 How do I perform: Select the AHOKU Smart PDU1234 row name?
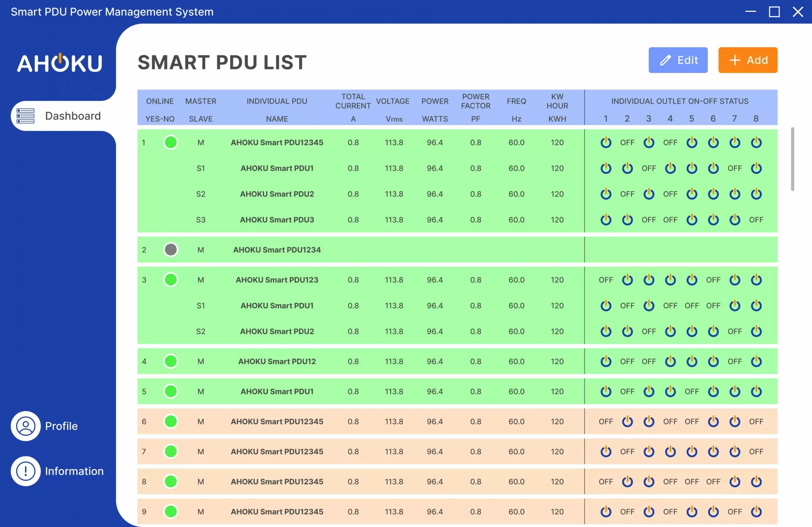277,250
